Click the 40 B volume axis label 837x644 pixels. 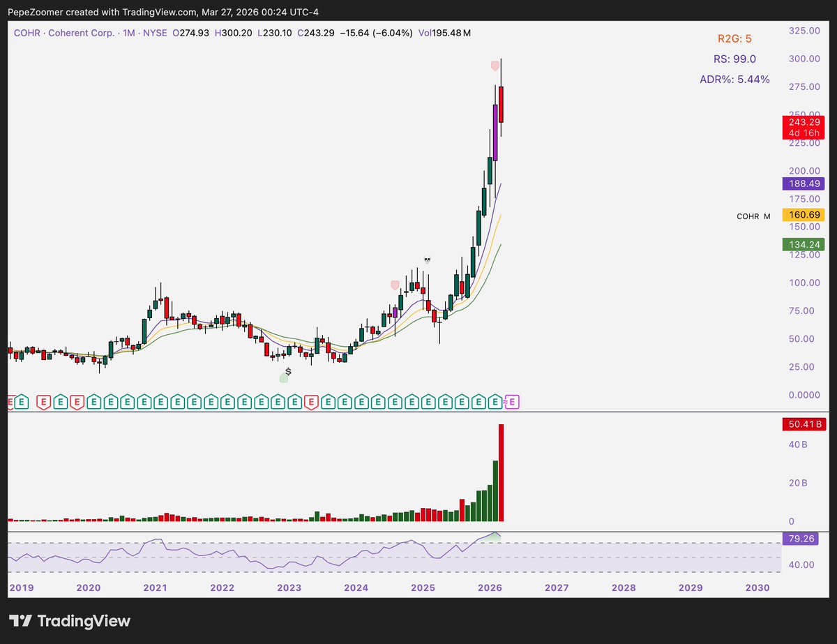[x=798, y=444]
